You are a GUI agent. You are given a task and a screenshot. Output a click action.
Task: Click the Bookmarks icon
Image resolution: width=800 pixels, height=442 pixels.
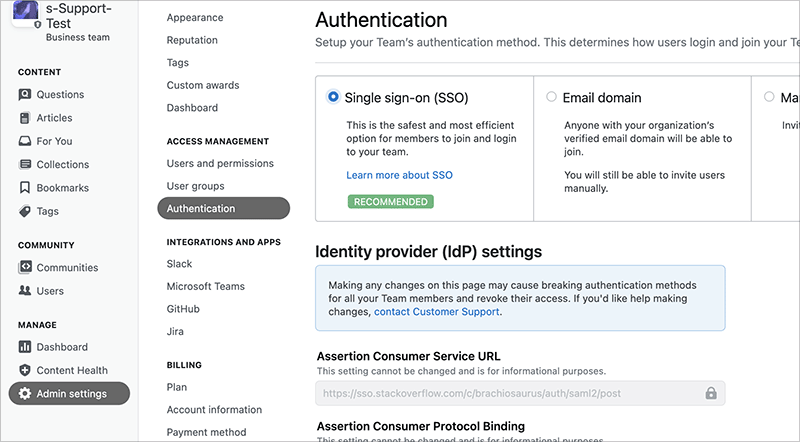pyautogui.click(x=25, y=188)
